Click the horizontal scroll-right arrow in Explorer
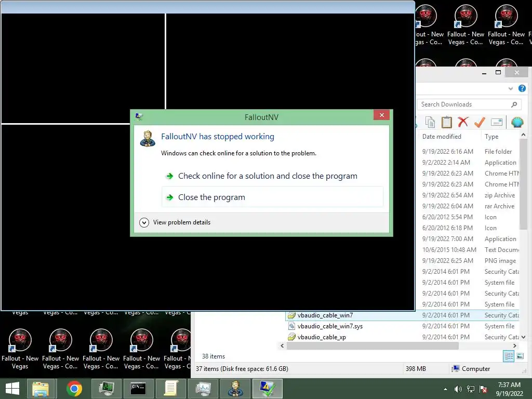 [515, 345]
